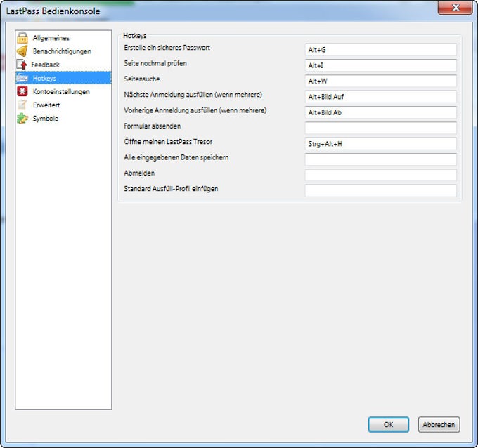Click the Alt+Bild Auf hotkey field

coord(380,97)
